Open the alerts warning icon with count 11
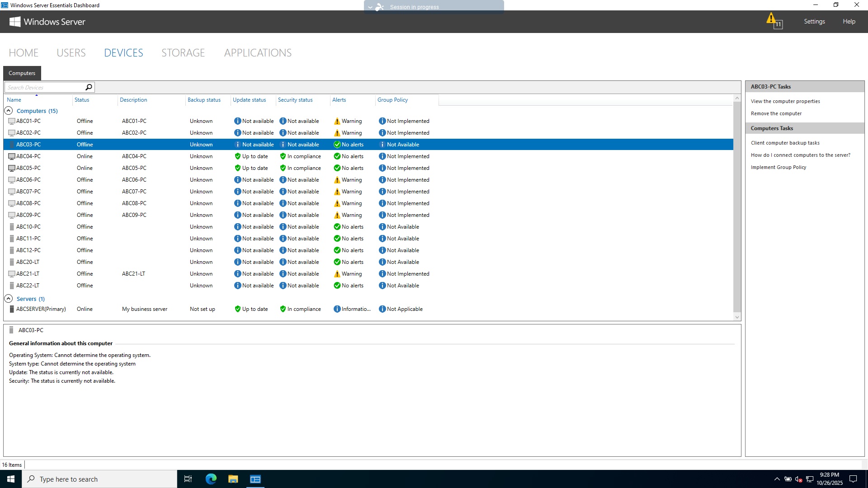 click(774, 21)
